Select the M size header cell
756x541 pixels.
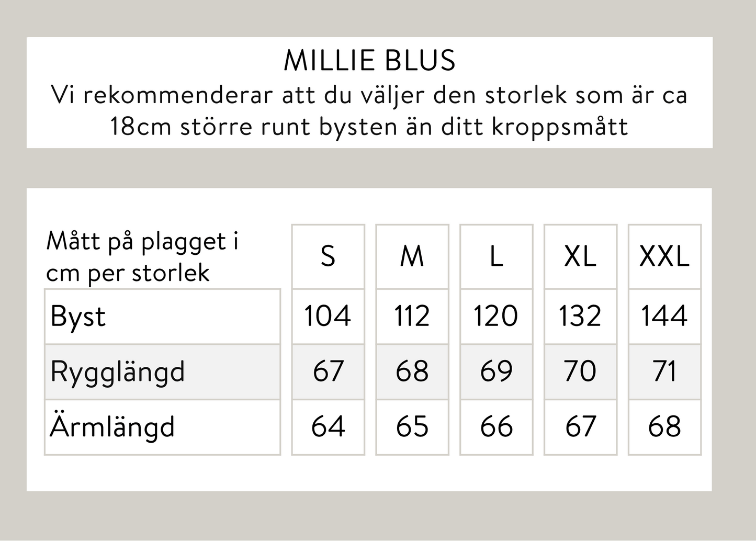[x=412, y=256]
